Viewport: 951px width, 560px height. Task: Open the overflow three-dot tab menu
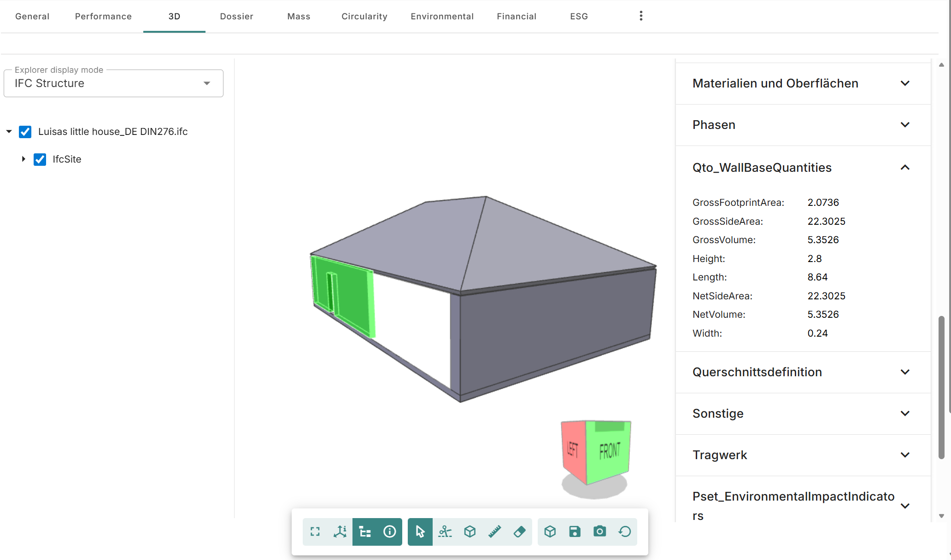coord(640,15)
